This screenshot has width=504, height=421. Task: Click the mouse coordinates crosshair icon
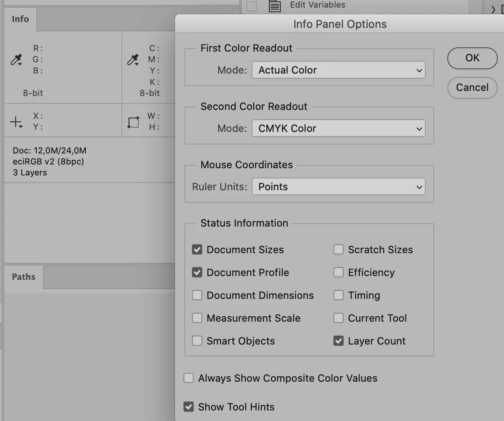[x=16, y=123]
